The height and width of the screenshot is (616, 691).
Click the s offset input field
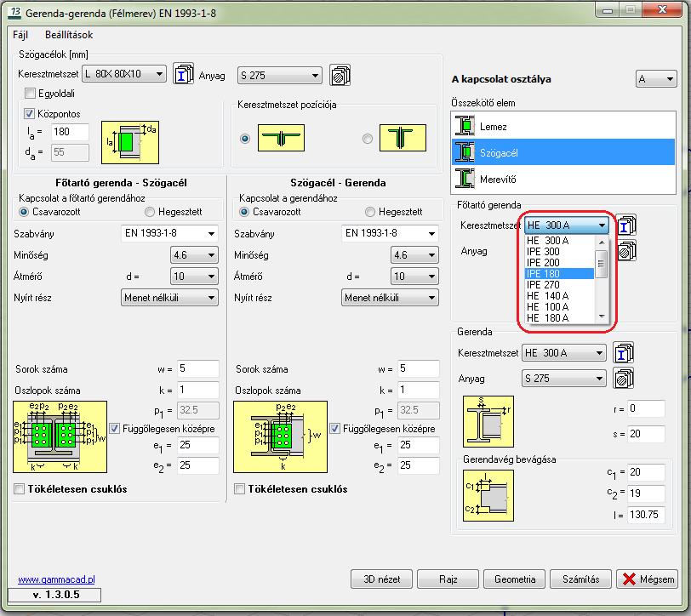[x=646, y=434]
